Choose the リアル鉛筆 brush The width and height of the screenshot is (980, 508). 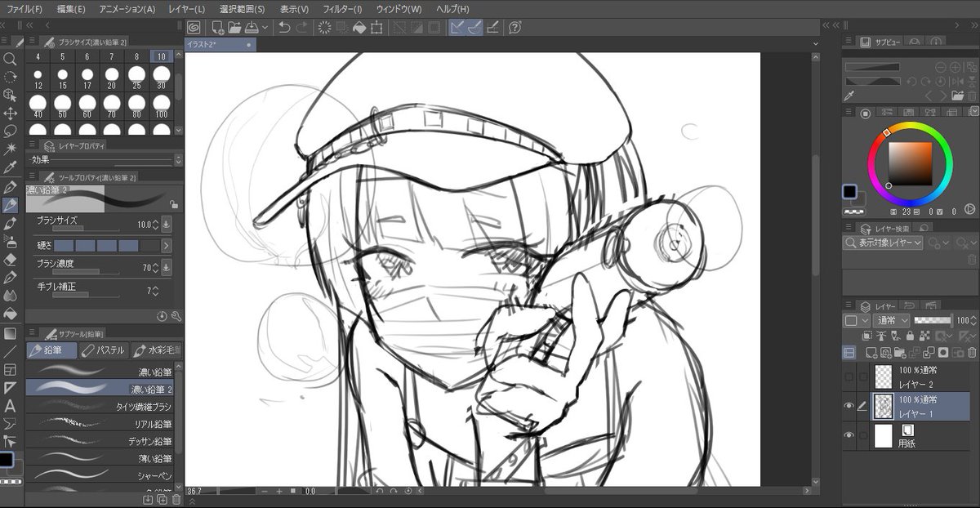point(100,424)
